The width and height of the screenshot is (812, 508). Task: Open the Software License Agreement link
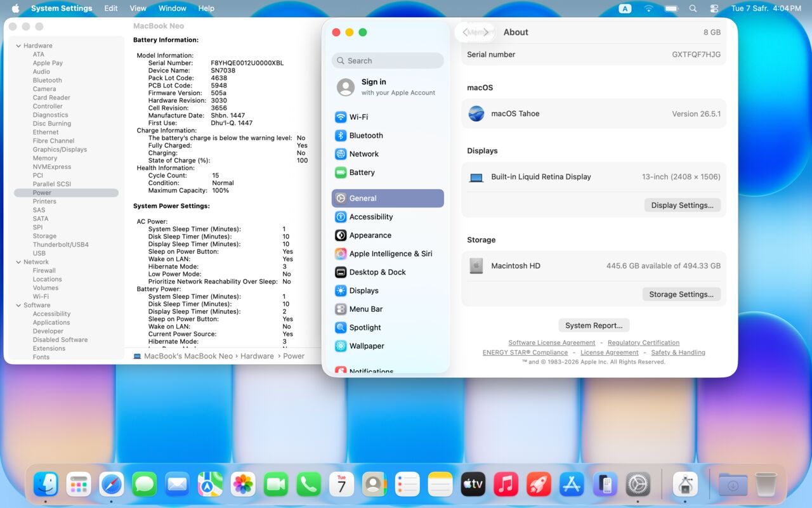tap(552, 342)
